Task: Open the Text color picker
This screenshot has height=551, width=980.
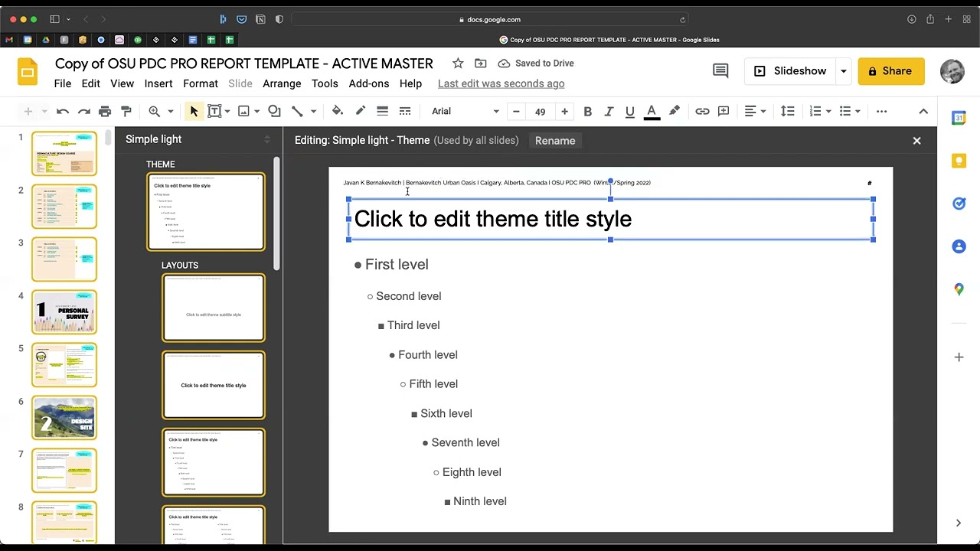Action: coord(652,112)
